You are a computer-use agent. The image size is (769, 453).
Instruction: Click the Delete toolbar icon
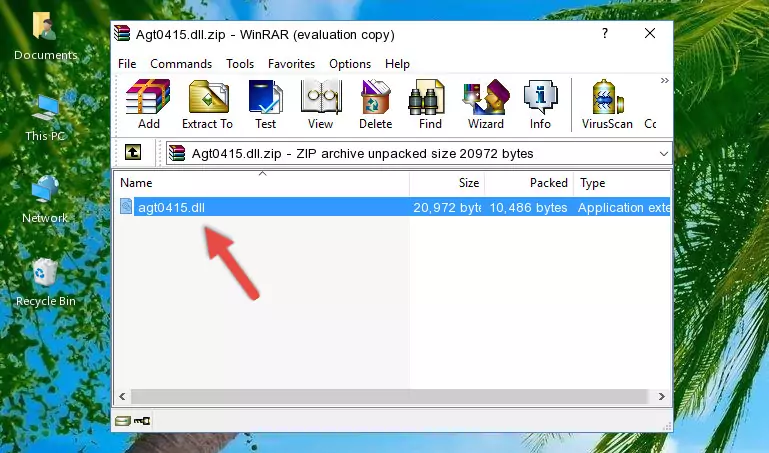point(375,104)
